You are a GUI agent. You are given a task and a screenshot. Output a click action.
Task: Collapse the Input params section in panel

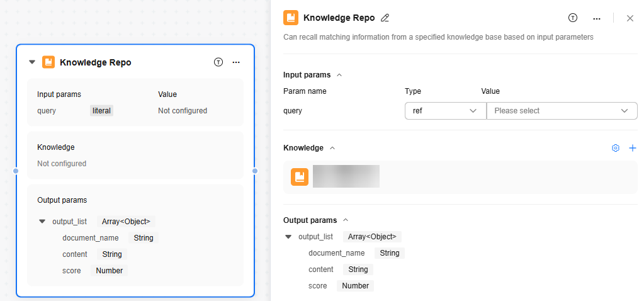point(339,75)
